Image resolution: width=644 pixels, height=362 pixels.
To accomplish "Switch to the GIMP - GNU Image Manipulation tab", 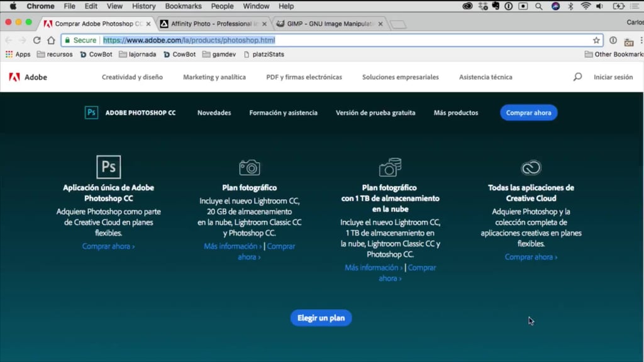I will click(330, 24).
